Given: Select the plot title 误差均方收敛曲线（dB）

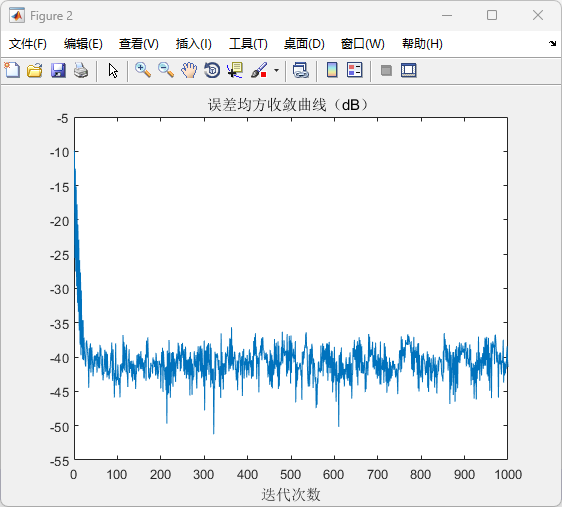Looking at the screenshot, I should tap(288, 105).
